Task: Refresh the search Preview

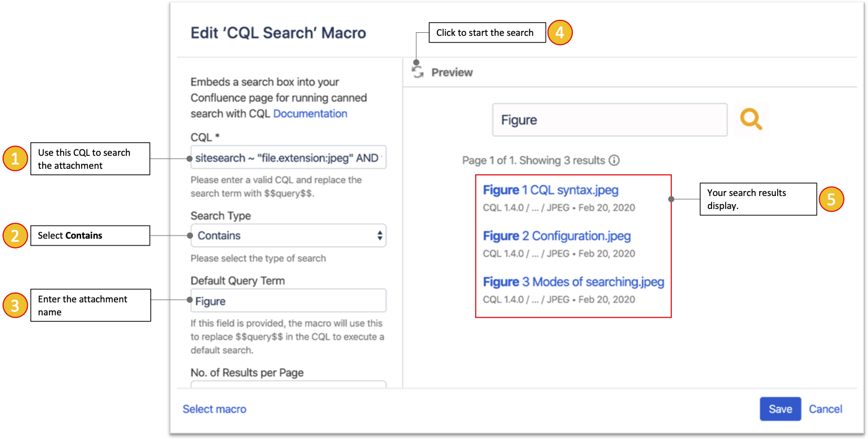Action: point(418,71)
